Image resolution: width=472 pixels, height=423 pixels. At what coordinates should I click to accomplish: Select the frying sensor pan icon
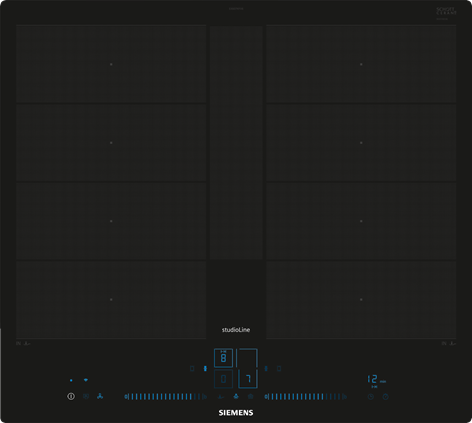[221, 397]
